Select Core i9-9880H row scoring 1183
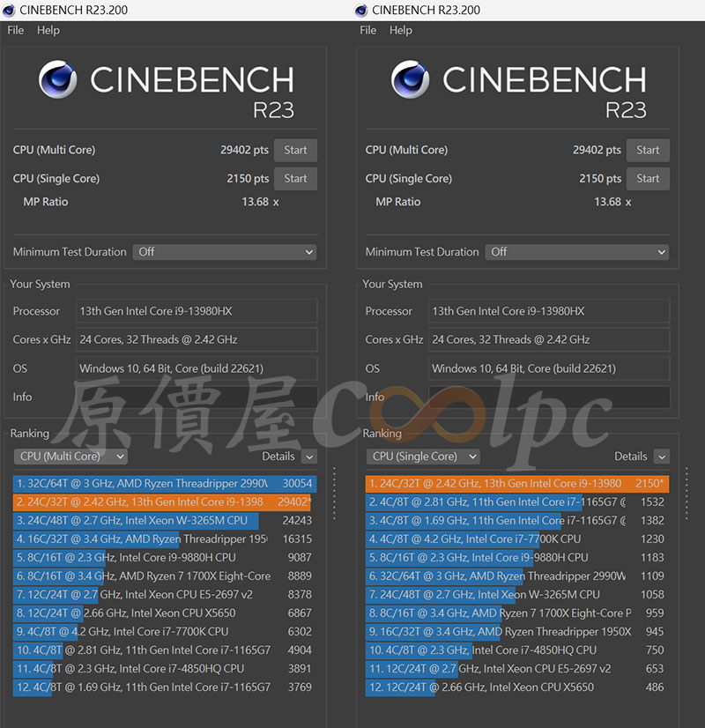This screenshot has width=705, height=728. click(x=517, y=557)
